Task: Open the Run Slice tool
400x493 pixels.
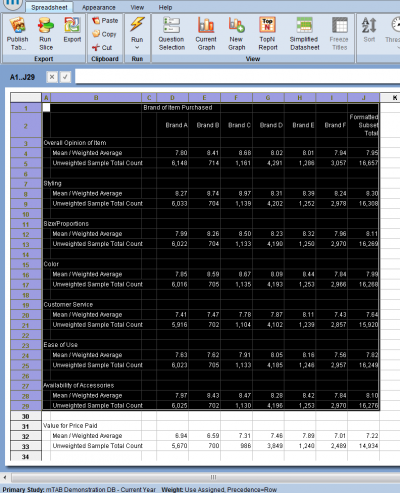Action: pos(46,34)
